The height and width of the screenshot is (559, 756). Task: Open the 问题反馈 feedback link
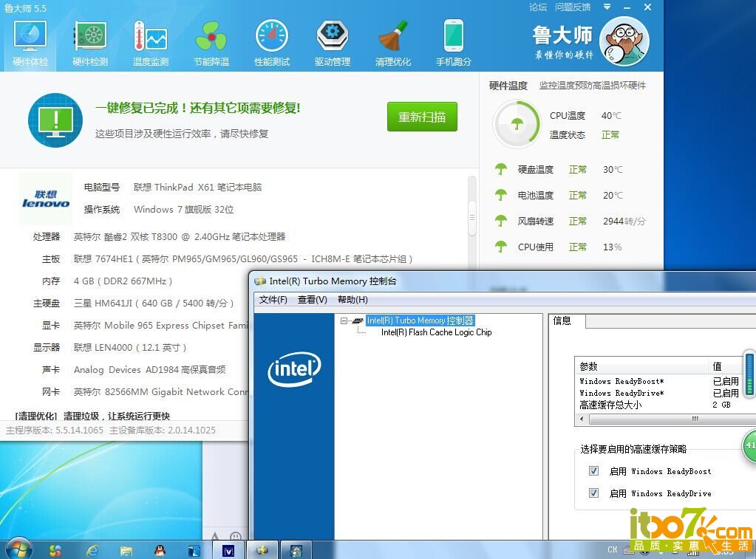tap(573, 7)
